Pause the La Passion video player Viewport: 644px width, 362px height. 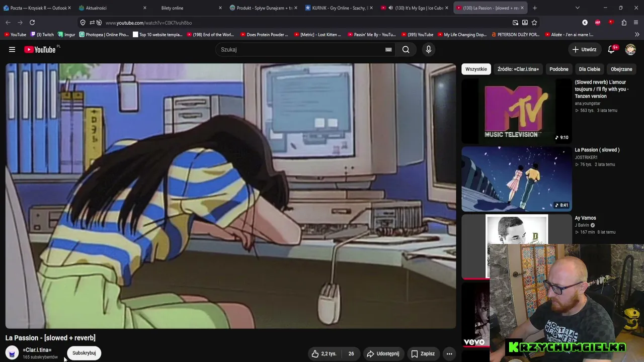tap(231, 196)
